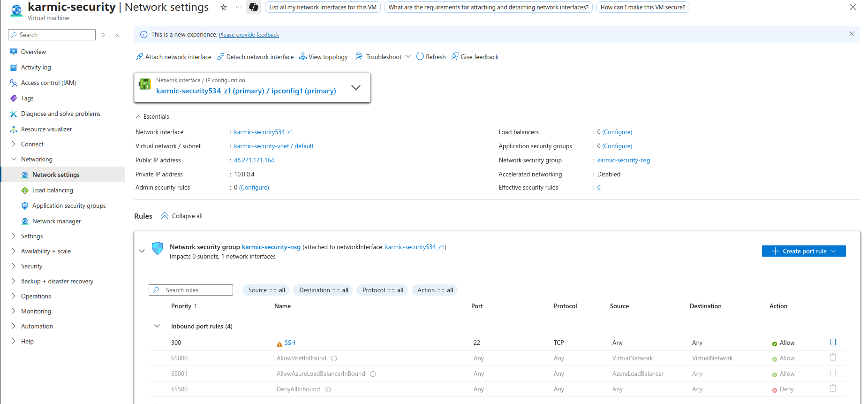Expand the Backup + disaster recovery section
This screenshot has width=868, height=404.
click(14, 281)
